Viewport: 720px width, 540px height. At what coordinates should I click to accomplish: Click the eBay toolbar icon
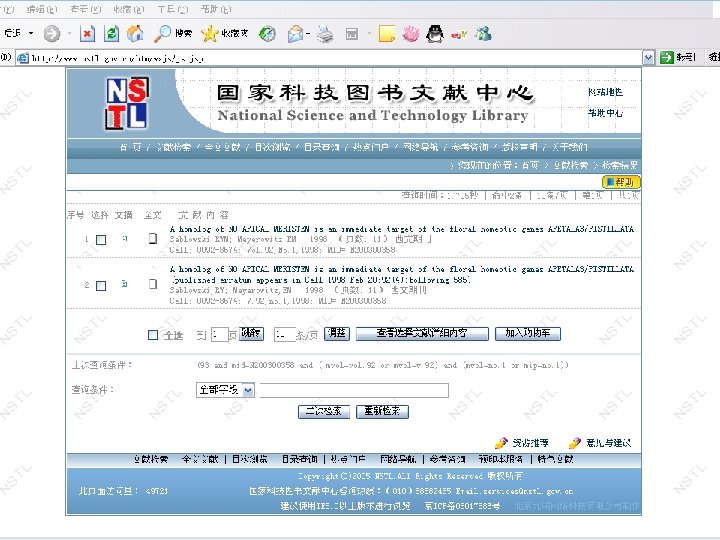tap(459, 34)
